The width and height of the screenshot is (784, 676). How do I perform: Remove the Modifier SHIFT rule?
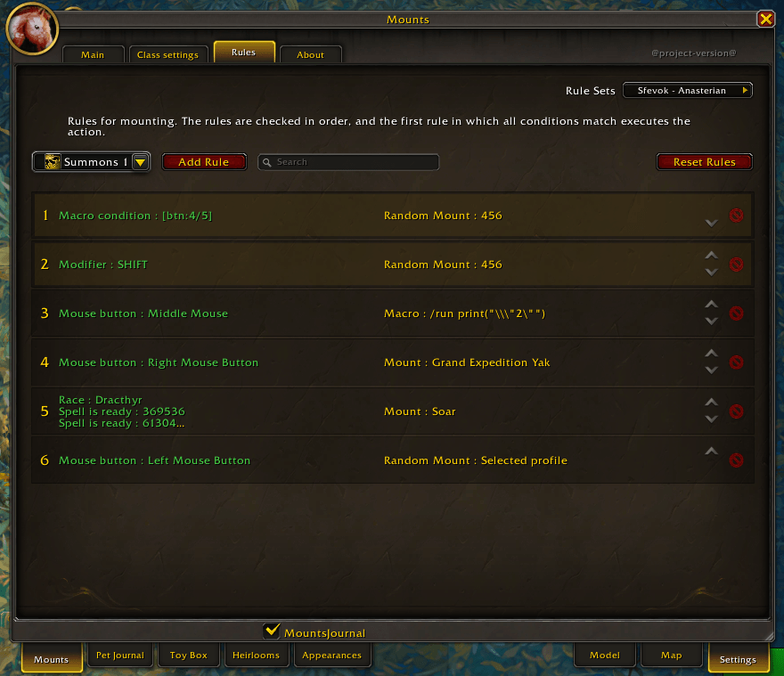point(736,265)
